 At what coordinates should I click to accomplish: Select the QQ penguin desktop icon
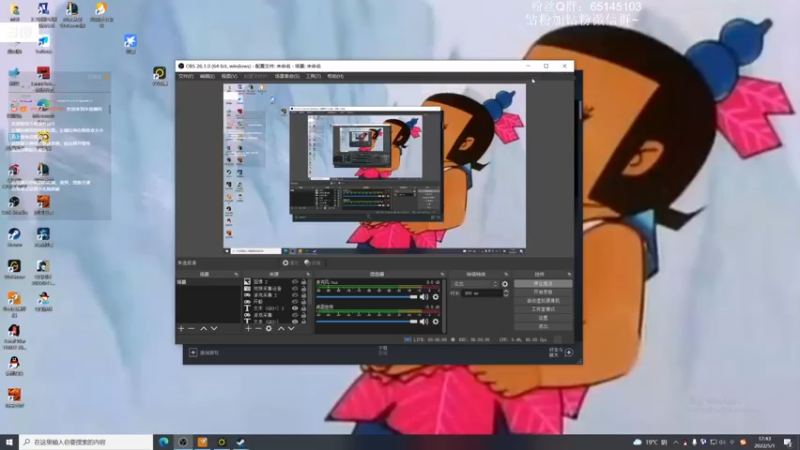click(x=14, y=366)
